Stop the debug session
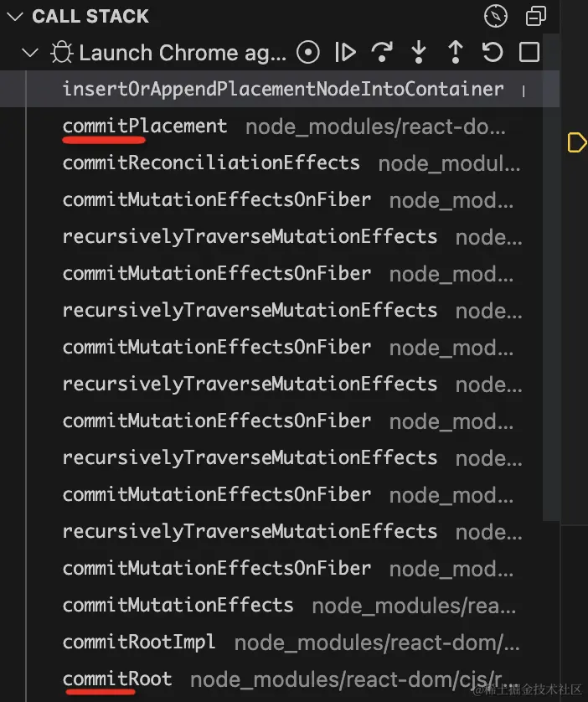 click(x=529, y=53)
